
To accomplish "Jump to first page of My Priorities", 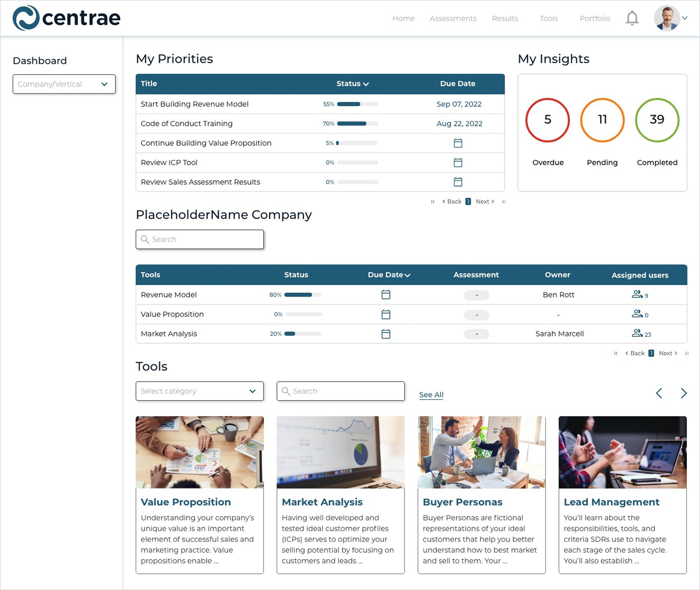I will (x=433, y=202).
